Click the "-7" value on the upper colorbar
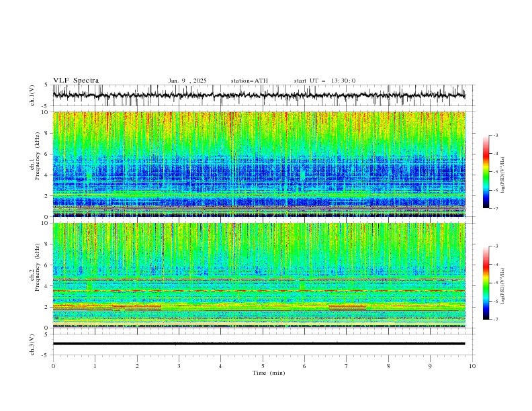 (495, 208)
